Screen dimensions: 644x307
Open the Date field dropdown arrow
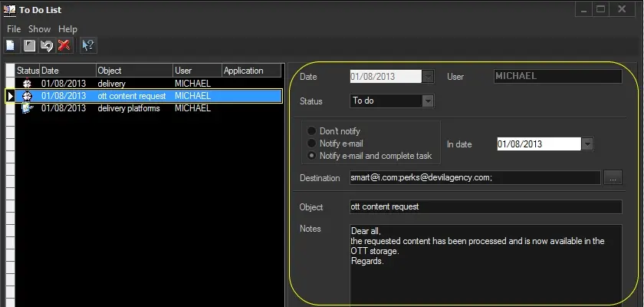(x=428, y=76)
